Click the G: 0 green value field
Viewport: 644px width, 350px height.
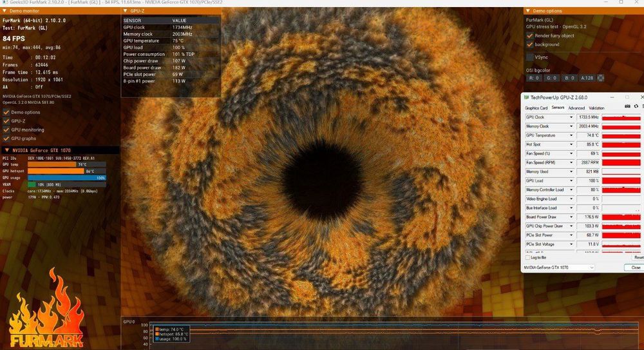(551, 78)
